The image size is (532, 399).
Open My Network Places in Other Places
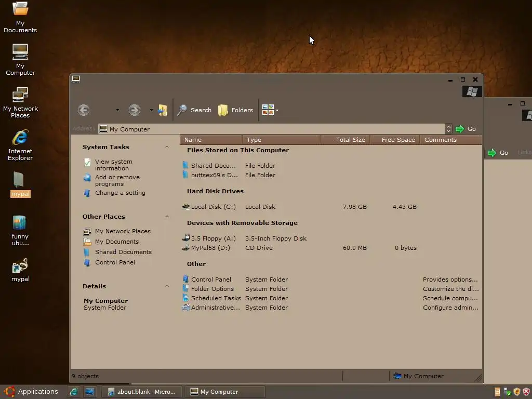click(x=123, y=231)
